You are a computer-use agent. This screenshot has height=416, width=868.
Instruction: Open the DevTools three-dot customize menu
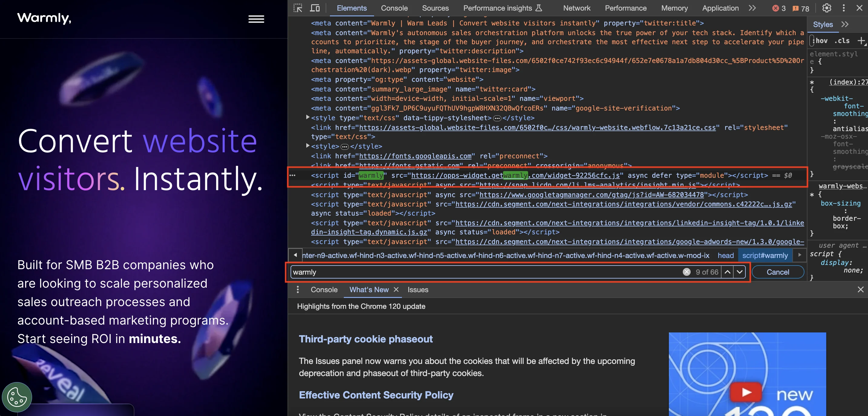pos(844,8)
